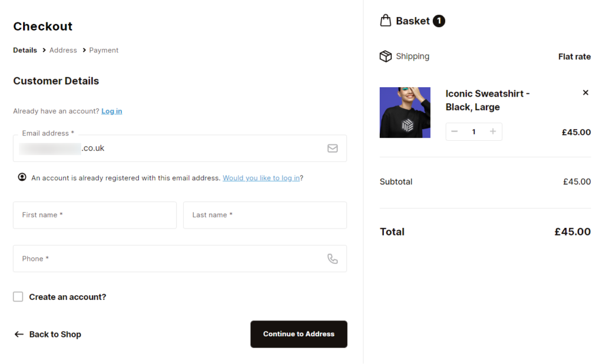Click the Shipping box icon
Viewport: 603px width, 364px height.
point(386,56)
